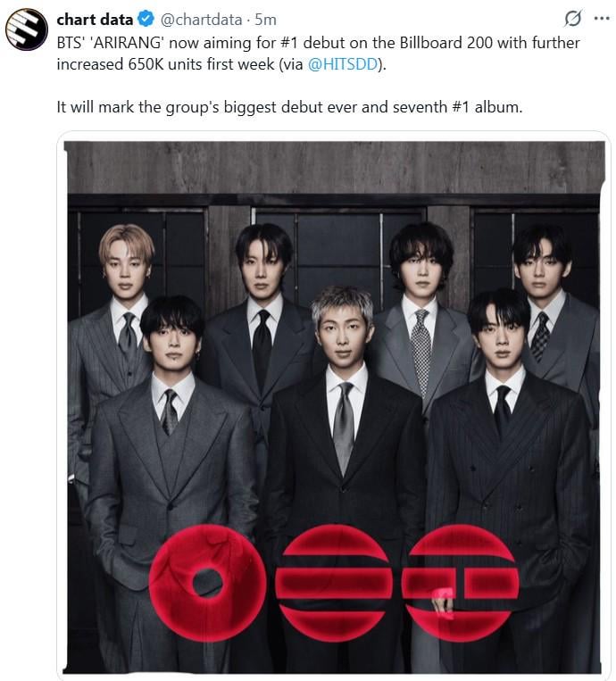Viewport: 616px width, 681px height.
Task: Open the three-dot more options menu
Action: point(602,18)
